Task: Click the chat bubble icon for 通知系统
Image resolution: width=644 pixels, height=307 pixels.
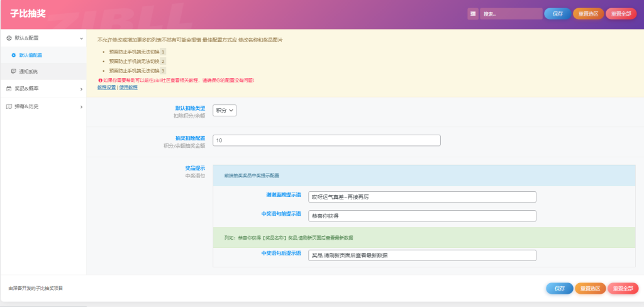Action: click(x=14, y=72)
